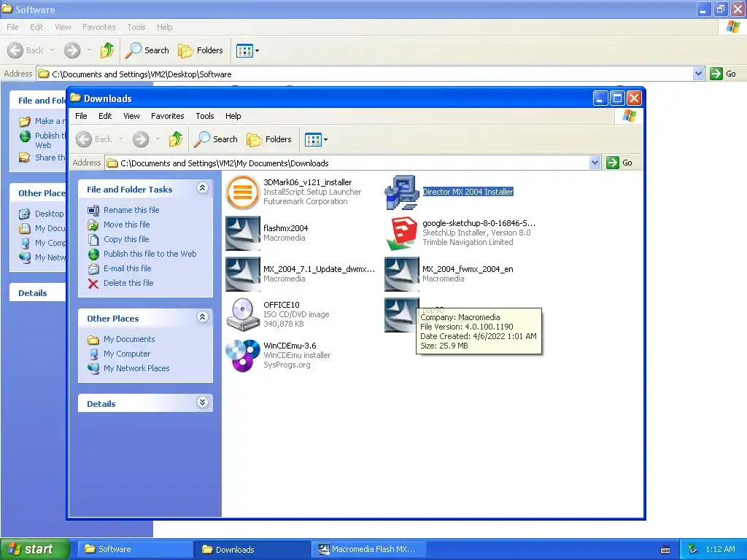The image size is (747, 560).
Task: Click Desktop link in Software window sidebar
Action: pyautogui.click(x=49, y=214)
